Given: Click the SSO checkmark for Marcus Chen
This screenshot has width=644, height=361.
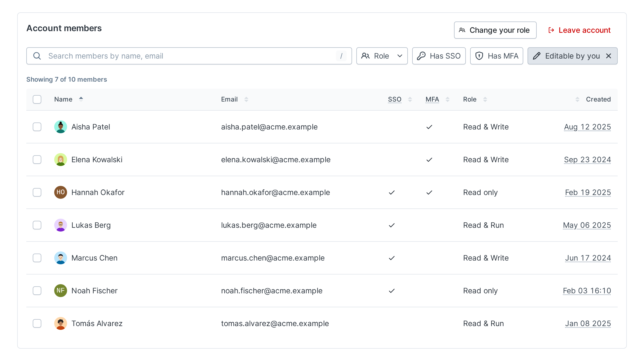Looking at the screenshot, I should tap(392, 258).
